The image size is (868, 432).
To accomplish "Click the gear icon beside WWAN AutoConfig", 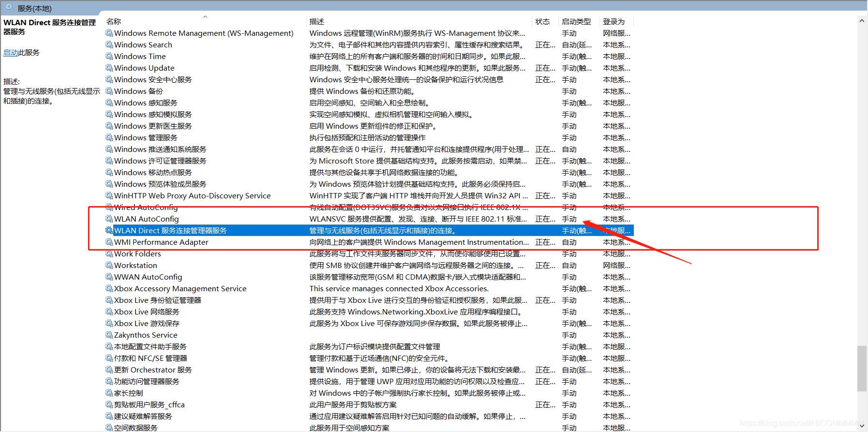I will tap(109, 277).
